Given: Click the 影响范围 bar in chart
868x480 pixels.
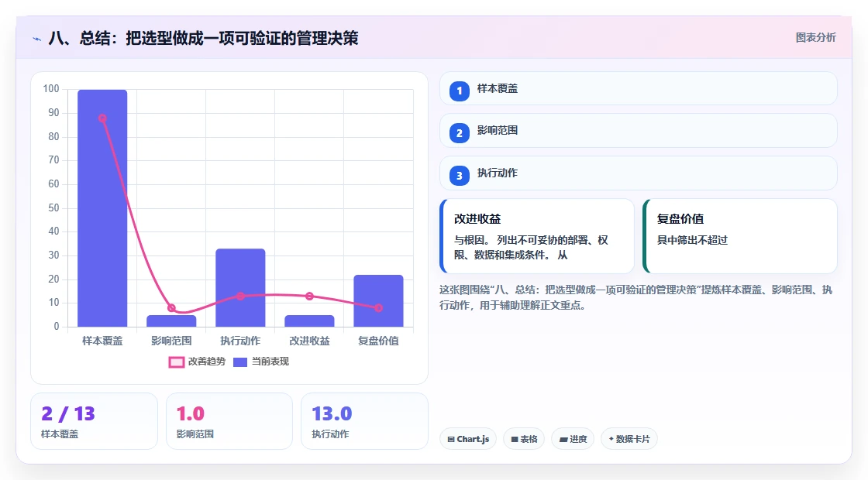Looking at the screenshot, I should 171,321.
